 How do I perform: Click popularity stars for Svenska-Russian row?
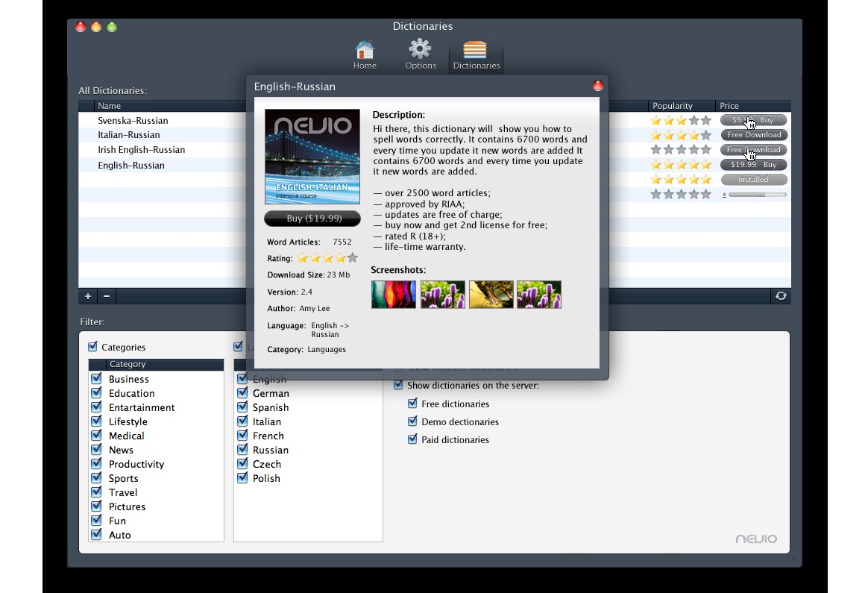681,120
